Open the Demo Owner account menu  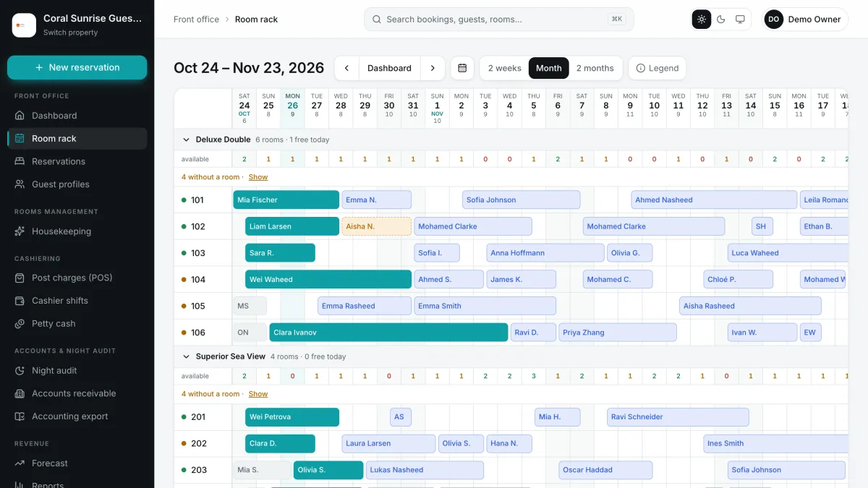[806, 20]
